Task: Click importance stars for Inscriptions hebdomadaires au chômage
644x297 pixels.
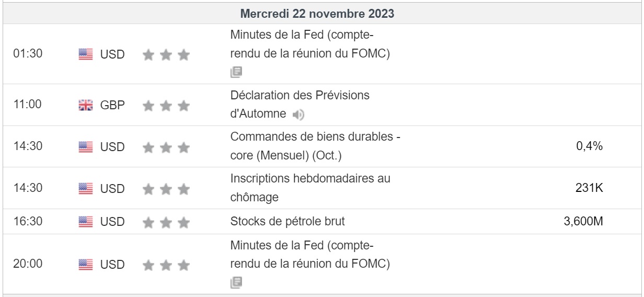Action: [x=166, y=188]
